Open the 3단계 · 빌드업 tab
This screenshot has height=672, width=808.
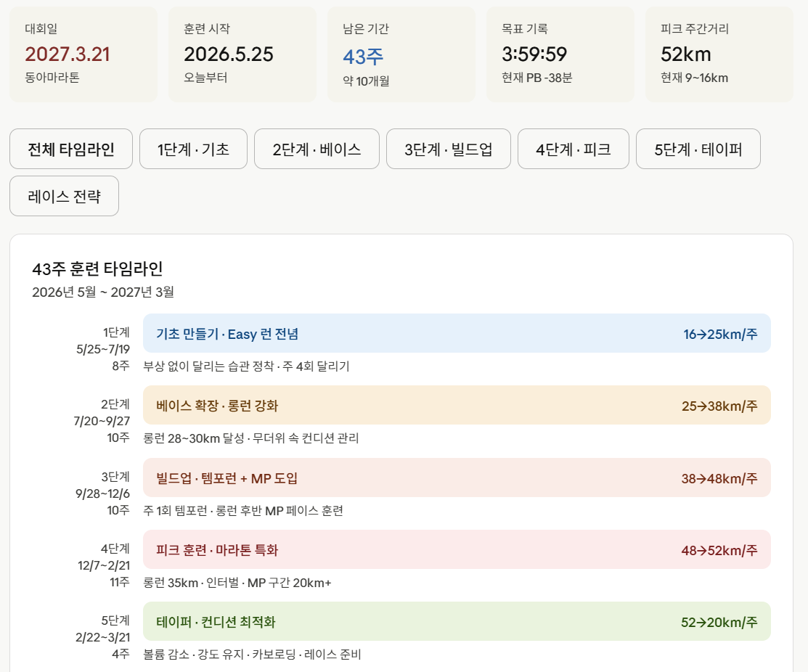449,149
